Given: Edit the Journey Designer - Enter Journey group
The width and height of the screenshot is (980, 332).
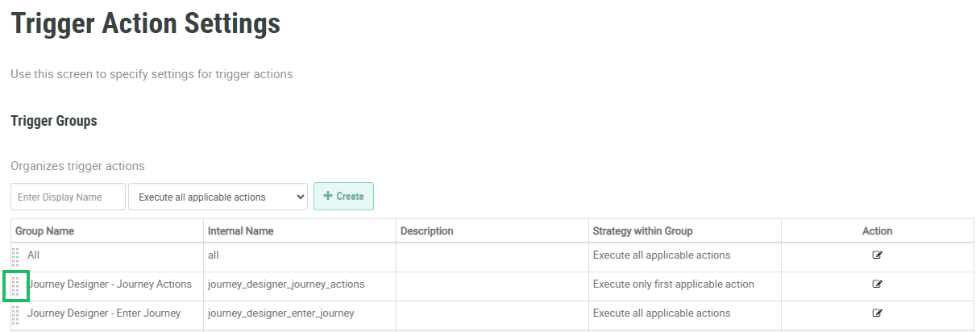Looking at the screenshot, I should [x=877, y=313].
